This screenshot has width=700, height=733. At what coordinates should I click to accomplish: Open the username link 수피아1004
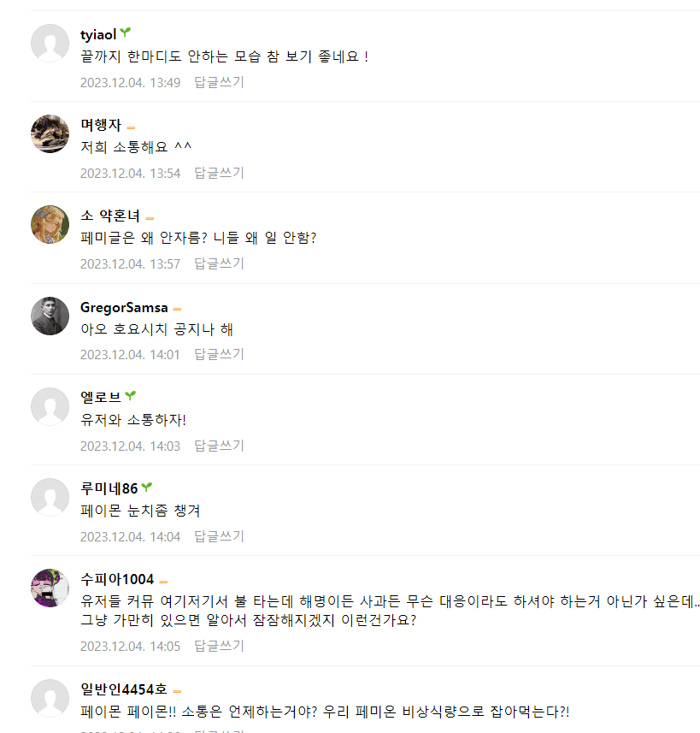[x=117, y=580]
